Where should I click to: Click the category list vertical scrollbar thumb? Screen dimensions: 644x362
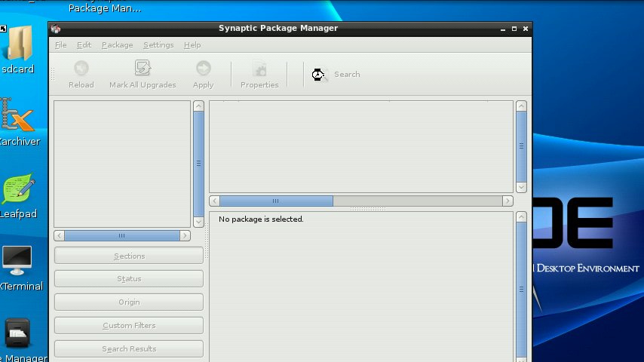[x=199, y=164]
